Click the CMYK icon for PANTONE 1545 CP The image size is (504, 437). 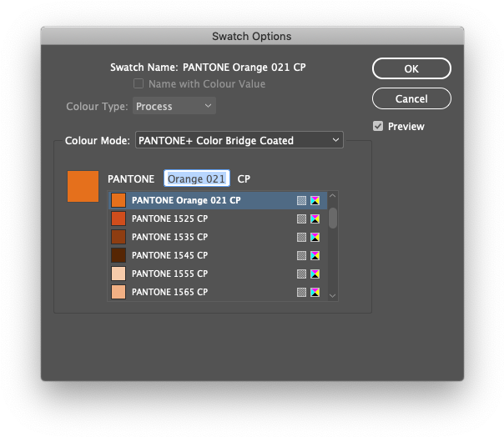pyautogui.click(x=315, y=255)
